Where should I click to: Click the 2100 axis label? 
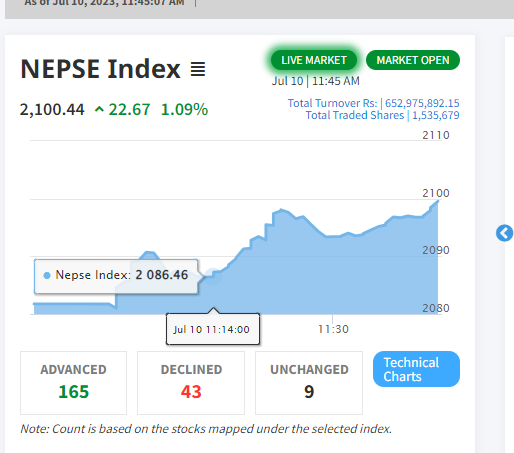coord(436,193)
